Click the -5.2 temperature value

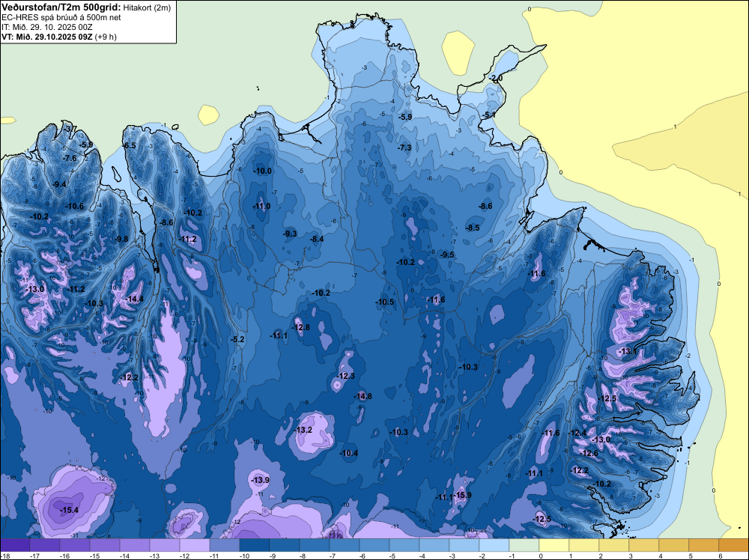(237, 339)
